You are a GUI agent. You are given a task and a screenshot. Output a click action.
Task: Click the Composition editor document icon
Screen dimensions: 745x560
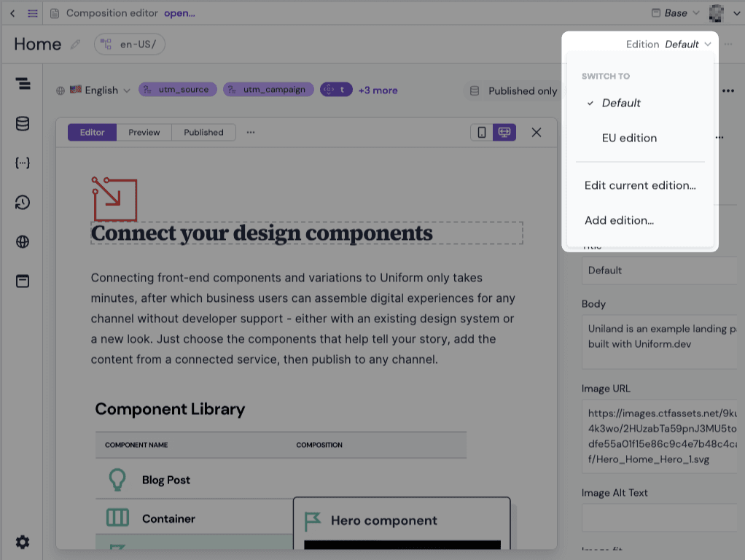[55, 13]
